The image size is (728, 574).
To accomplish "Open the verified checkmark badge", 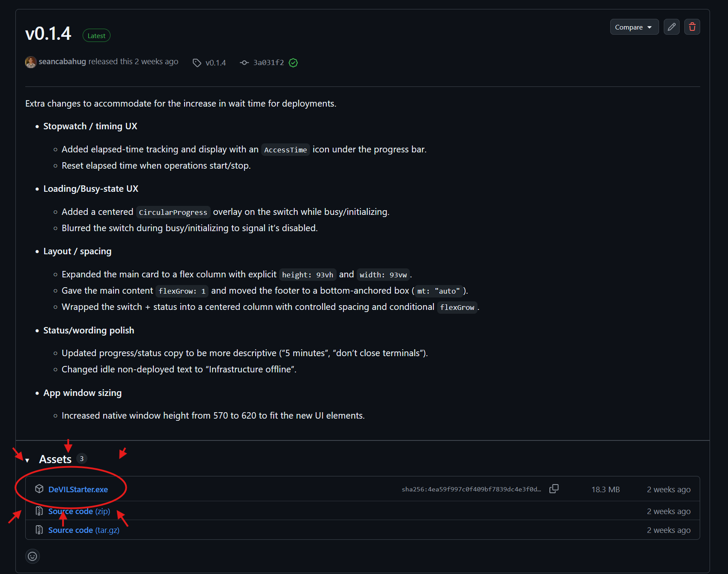I will pyautogui.click(x=293, y=62).
